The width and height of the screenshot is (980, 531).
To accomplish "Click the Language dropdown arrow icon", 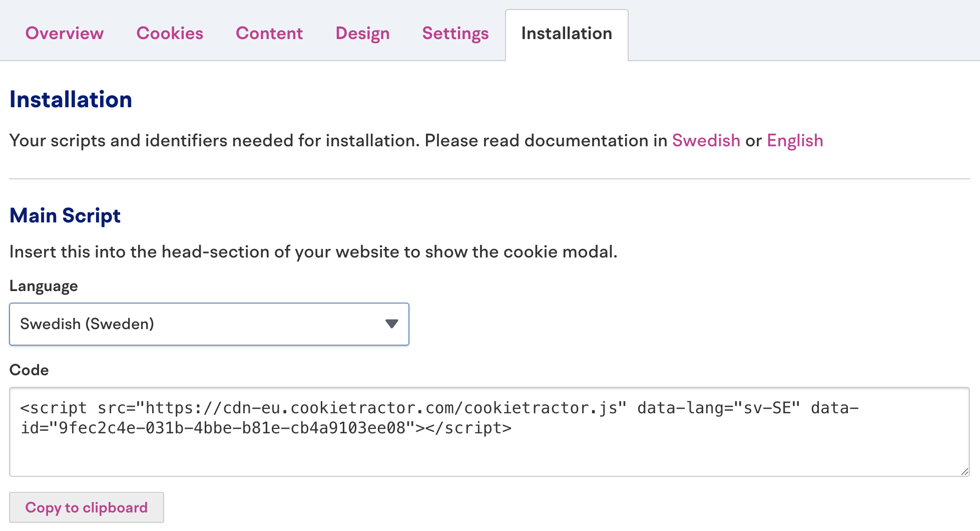I will (391, 324).
